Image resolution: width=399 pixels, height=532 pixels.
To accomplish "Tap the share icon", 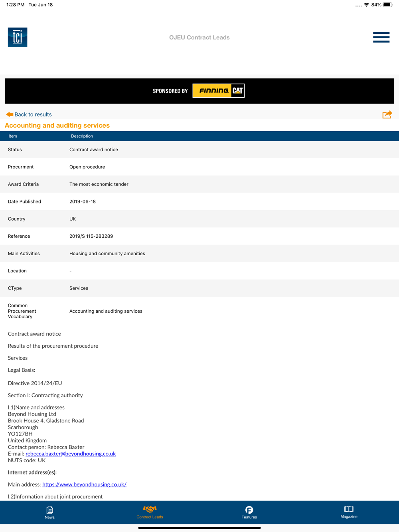I will tap(387, 115).
